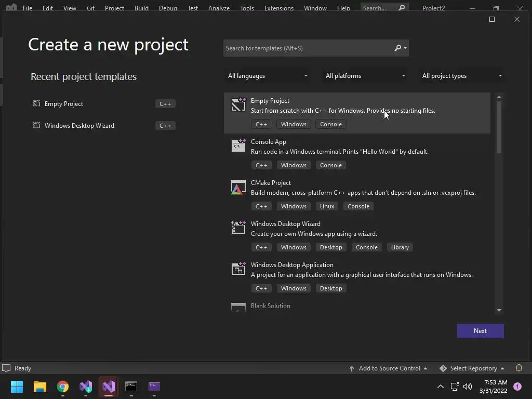Open Windows Start menu
This screenshot has width=532, height=399.
click(17, 387)
